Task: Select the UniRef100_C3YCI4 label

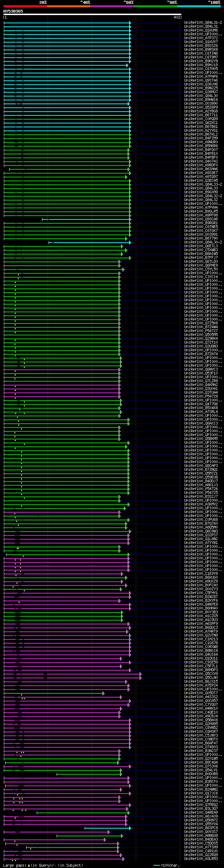Action: point(201,277)
